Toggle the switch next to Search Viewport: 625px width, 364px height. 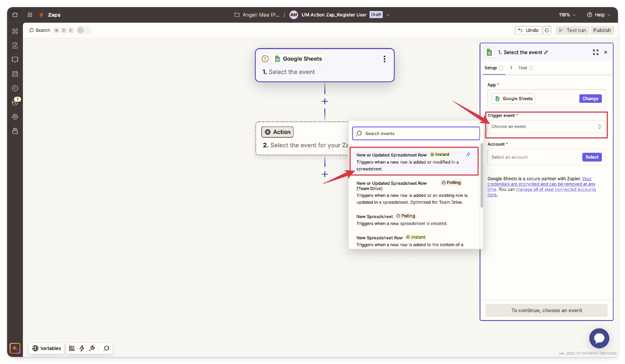click(84, 30)
